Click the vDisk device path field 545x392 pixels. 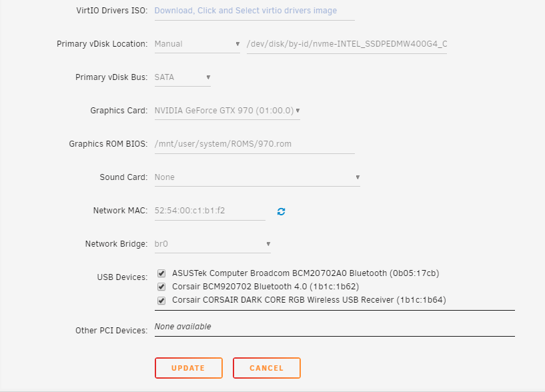pyautogui.click(x=347, y=44)
